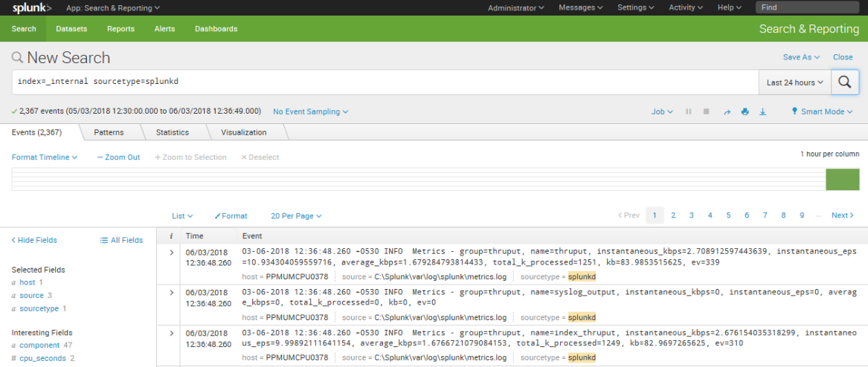The height and width of the screenshot is (367, 868).
Task: Open Alerts nav item
Action: tap(164, 29)
